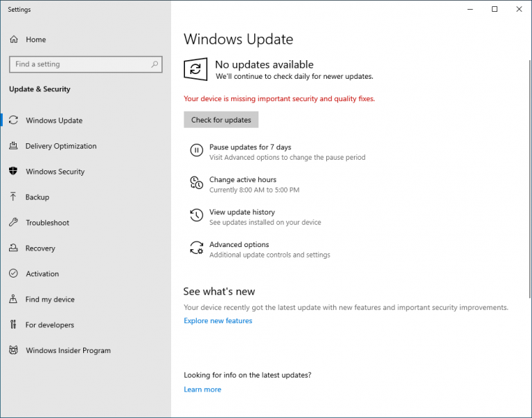Viewport: 532px width, 418px height.
Task: Open Find my device settings
Action: click(x=50, y=300)
